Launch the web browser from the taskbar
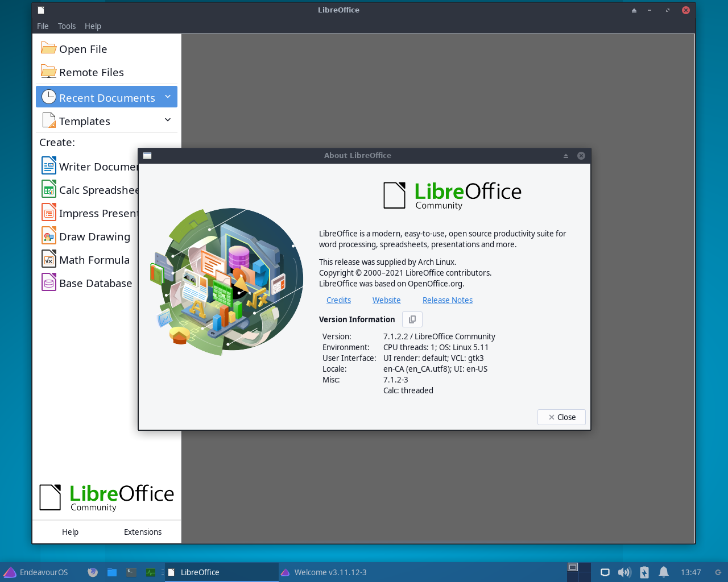This screenshot has height=582, width=728. point(93,572)
